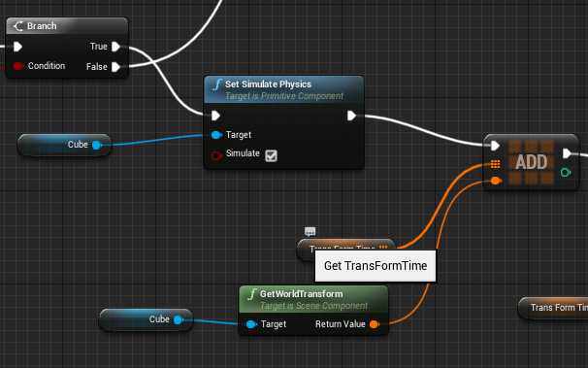Select the ADD array node
The height and width of the screenshot is (368, 588).
pos(531,162)
